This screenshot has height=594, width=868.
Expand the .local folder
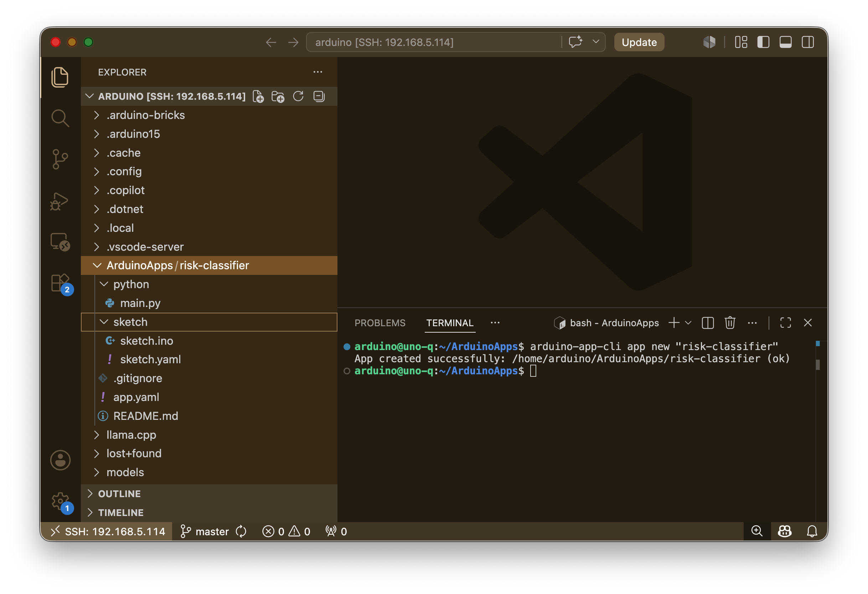(209, 228)
